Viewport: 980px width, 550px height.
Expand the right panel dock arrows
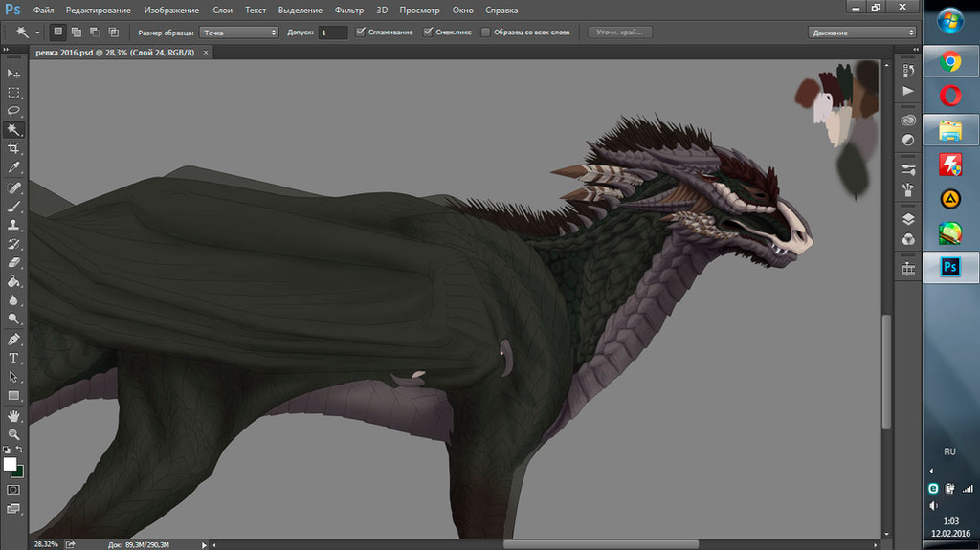(916, 50)
